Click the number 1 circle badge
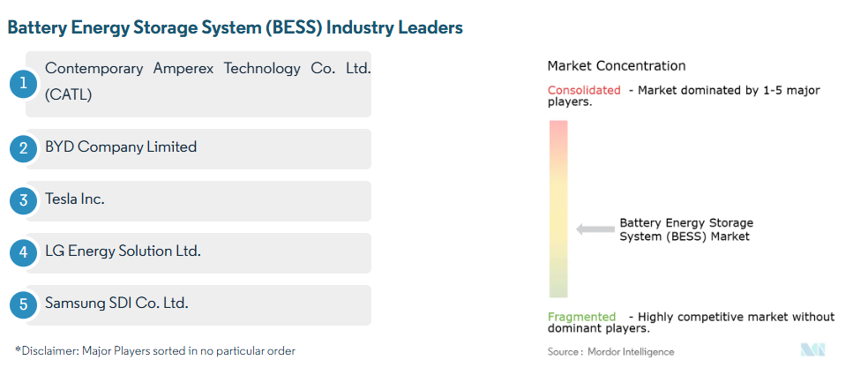Viewport: 868px width, 375px height. point(23,85)
